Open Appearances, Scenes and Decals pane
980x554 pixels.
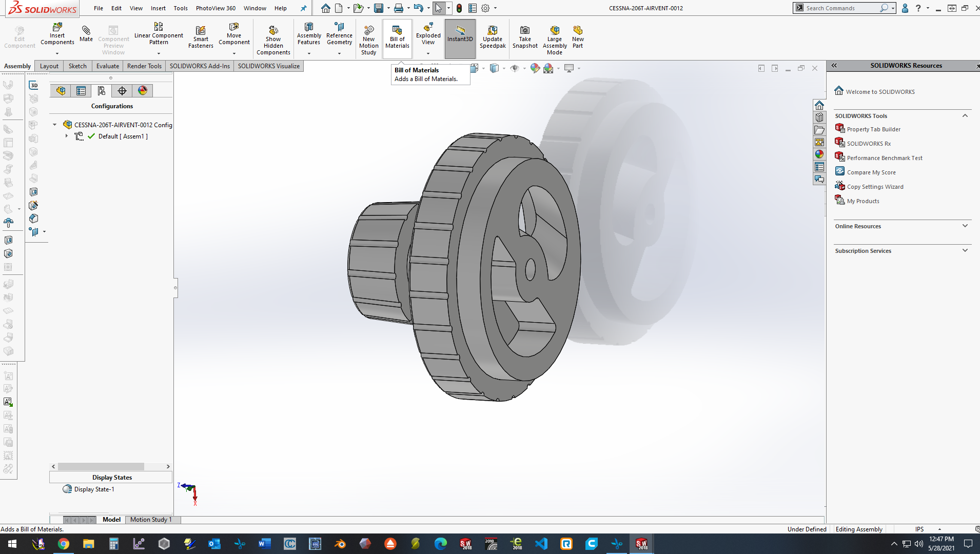coord(819,154)
